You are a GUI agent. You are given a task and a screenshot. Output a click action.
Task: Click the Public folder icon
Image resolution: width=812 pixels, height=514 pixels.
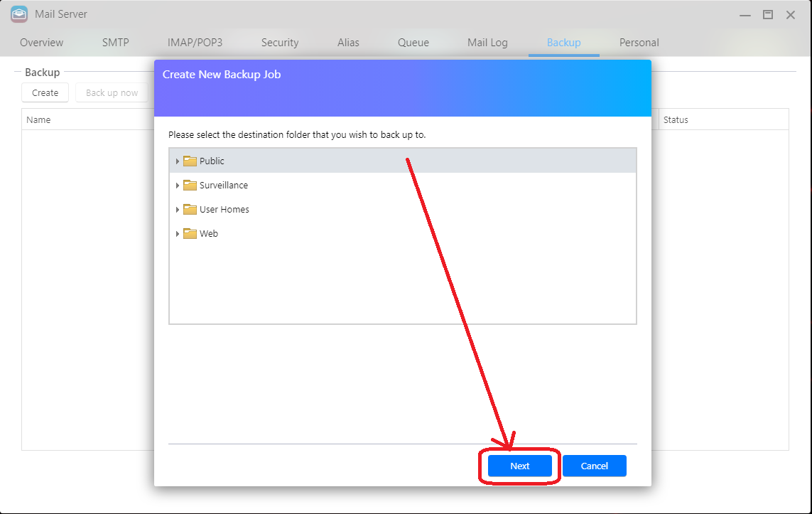pyautogui.click(x=190, y=161)
